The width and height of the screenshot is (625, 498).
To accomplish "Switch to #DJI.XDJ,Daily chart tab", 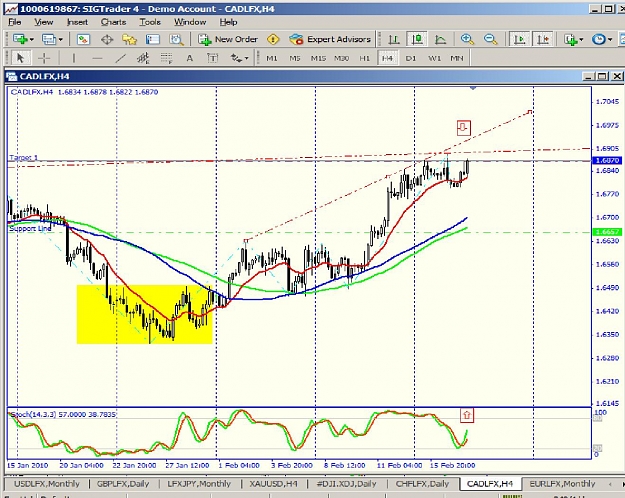I will pyautogui.click(x=346, y=484).
